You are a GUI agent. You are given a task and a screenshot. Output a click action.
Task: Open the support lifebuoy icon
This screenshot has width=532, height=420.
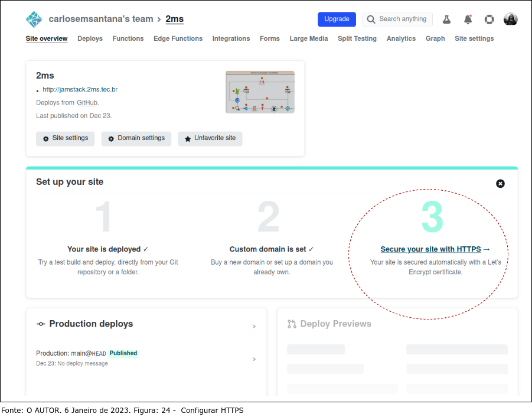tap(489, 19)
